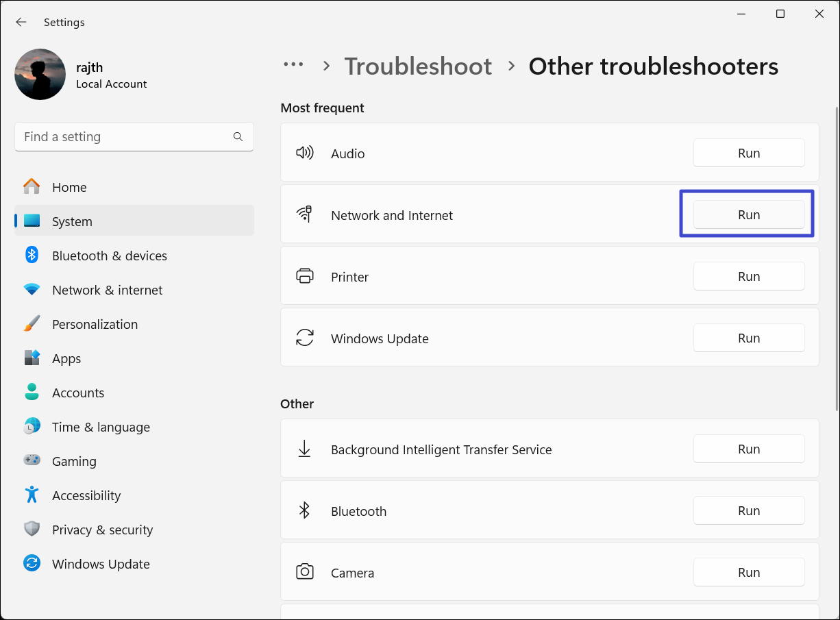This screenshot has width=840, height=620.
Task: Open Personalization from the sidebar
Action: click(x=95, y=324)
